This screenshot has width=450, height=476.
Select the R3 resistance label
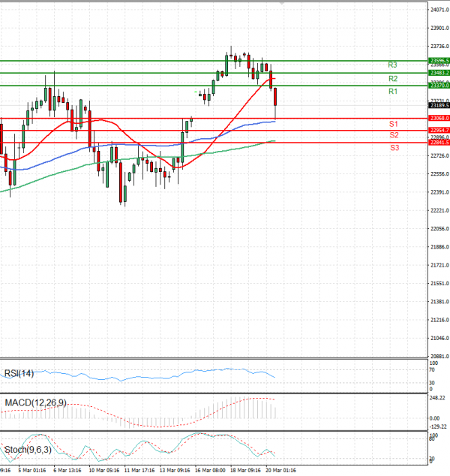(x=392, y=65)
